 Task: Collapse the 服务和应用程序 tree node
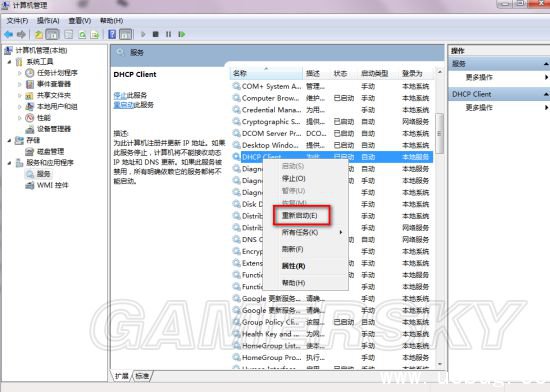point(9,163)
